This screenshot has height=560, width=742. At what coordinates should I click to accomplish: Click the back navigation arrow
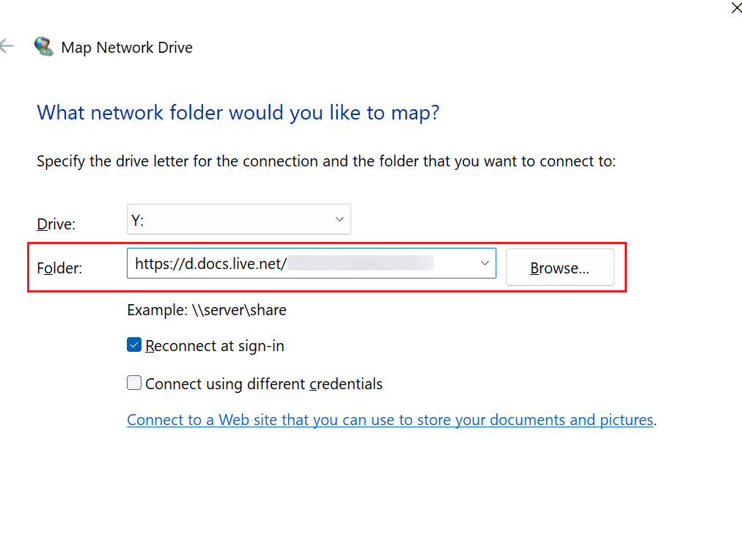[x=7, y=45]
